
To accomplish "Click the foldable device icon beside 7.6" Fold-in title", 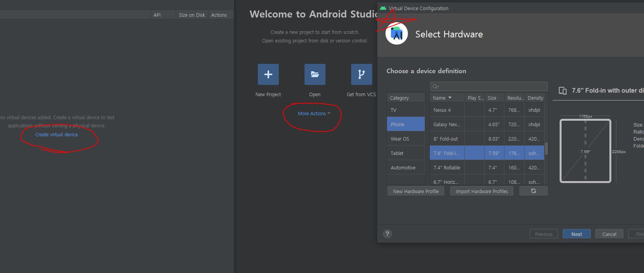I will [x=562, y=91].
